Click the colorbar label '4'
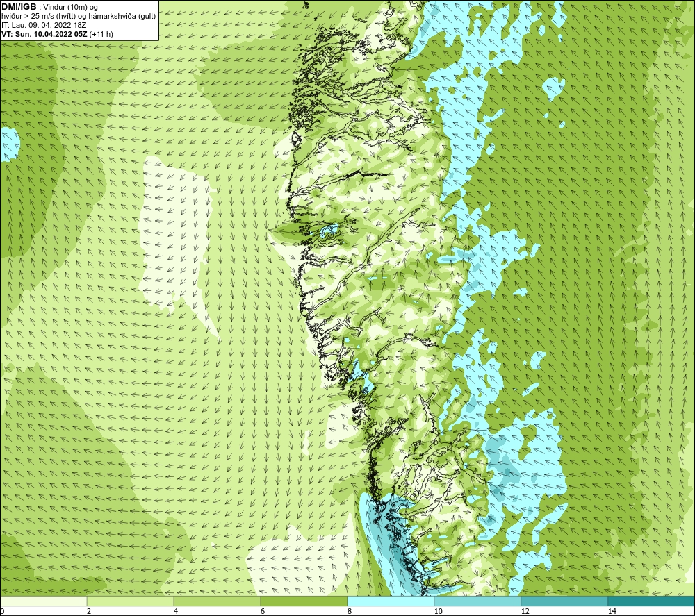The width and height of the screenshot is (695, 616). coord(176,611)
